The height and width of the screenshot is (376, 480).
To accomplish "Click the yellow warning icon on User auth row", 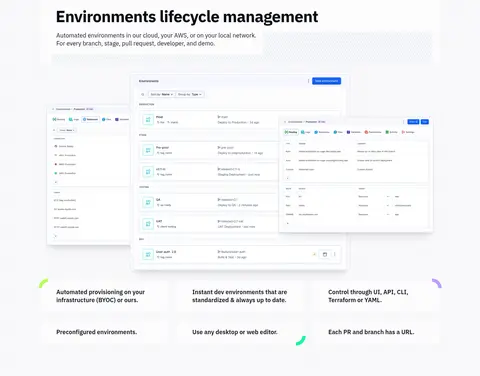I will pyautogui.click(x=314, y=255).
